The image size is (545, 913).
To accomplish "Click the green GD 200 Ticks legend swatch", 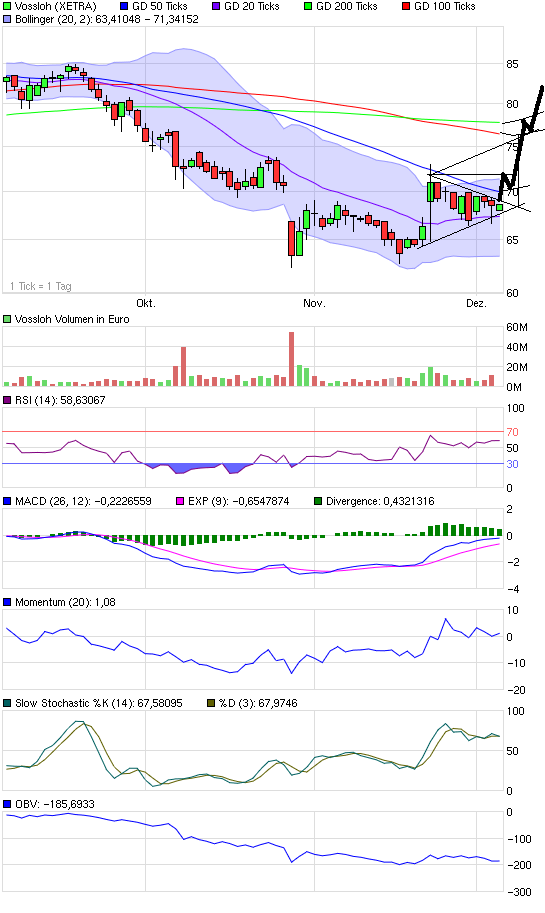I will tap(308, 6).
